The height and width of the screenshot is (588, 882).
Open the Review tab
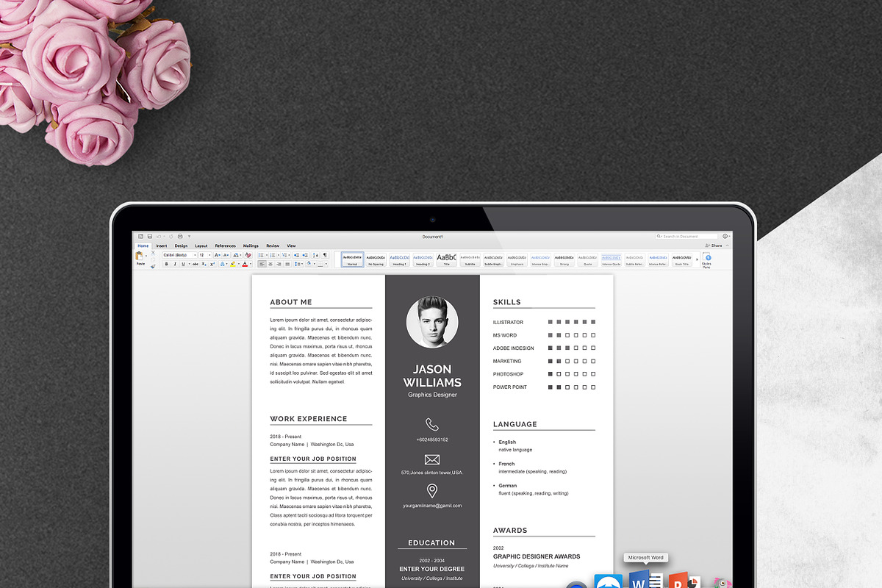point(273,245)
